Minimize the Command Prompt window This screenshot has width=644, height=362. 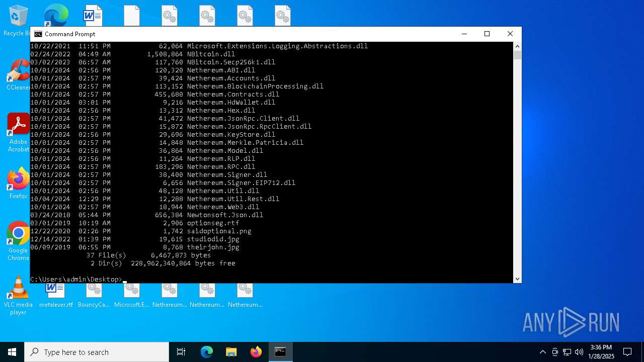pyautogui.click(x=464, y=34)
